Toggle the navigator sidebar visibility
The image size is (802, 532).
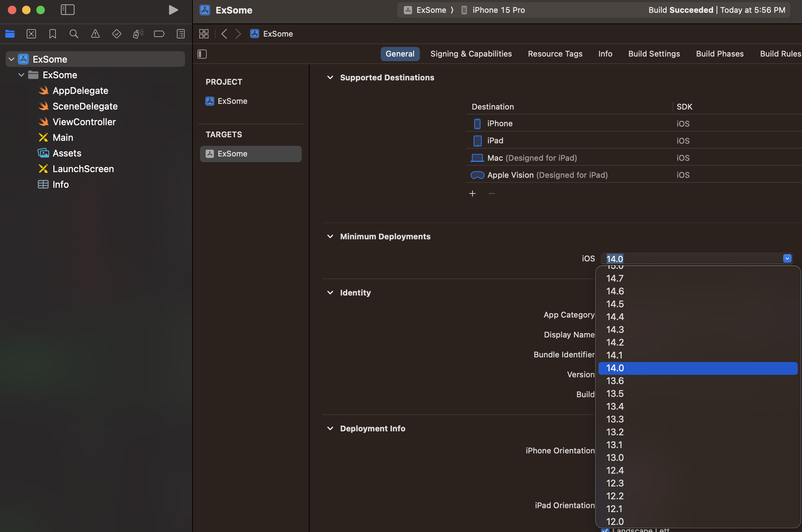pyautogui.click(x=67, y=10)
